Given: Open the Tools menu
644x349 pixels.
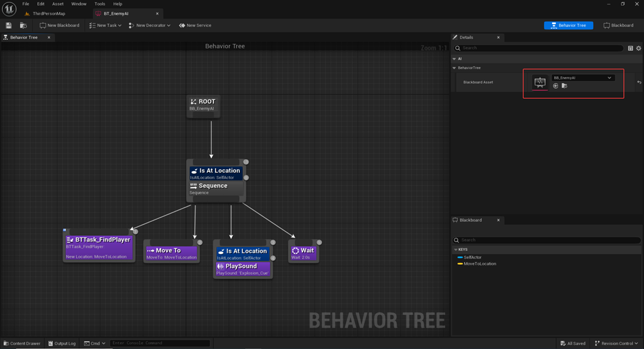Looking at the screenshot, I should (100, 4).
